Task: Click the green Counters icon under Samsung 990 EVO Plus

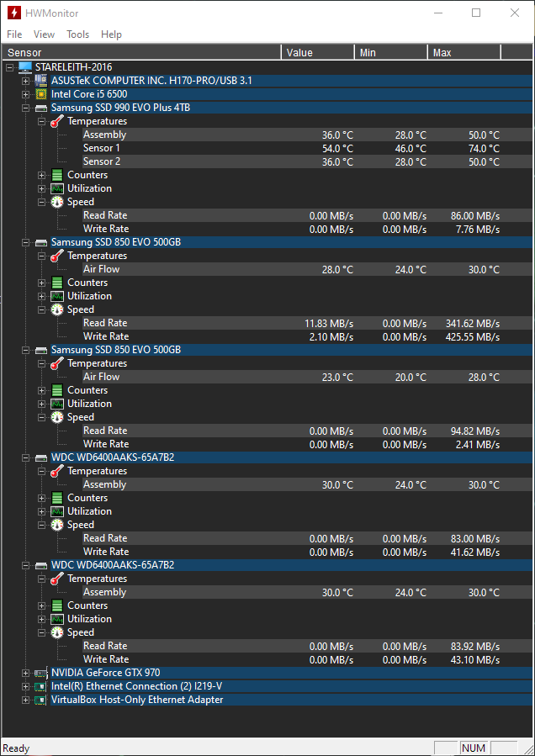Action: pos(57,175)
